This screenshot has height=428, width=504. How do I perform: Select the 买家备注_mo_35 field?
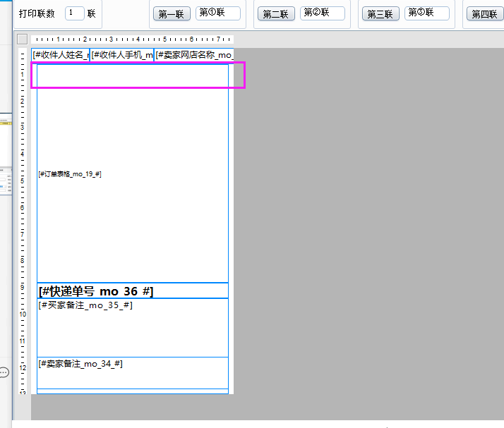pyautogui.click(x=85, y=305)
